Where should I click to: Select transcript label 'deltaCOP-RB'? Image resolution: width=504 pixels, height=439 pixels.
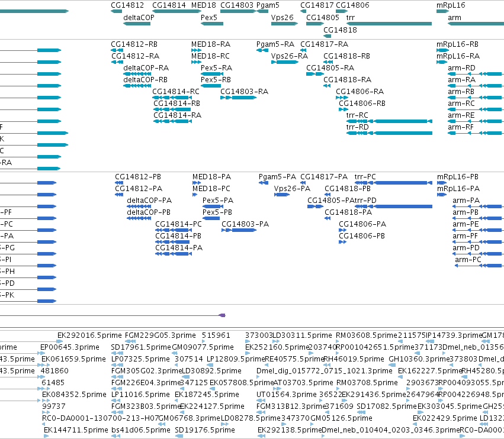(x=145, y=80)
